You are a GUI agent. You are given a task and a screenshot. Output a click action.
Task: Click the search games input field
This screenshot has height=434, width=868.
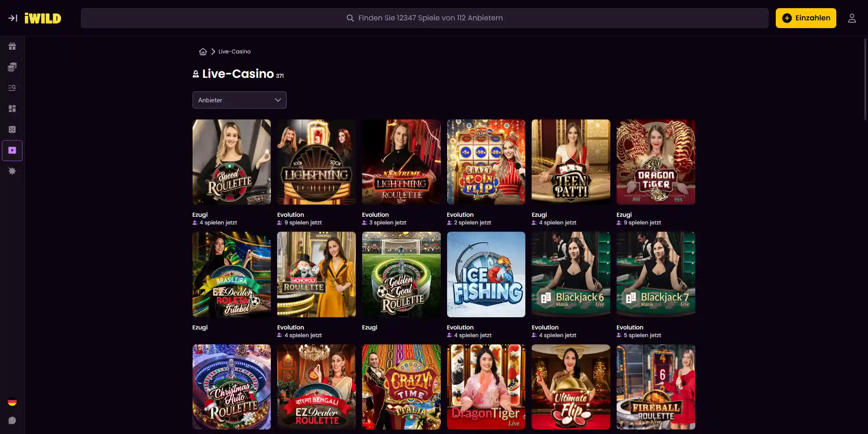pos(425,18)
